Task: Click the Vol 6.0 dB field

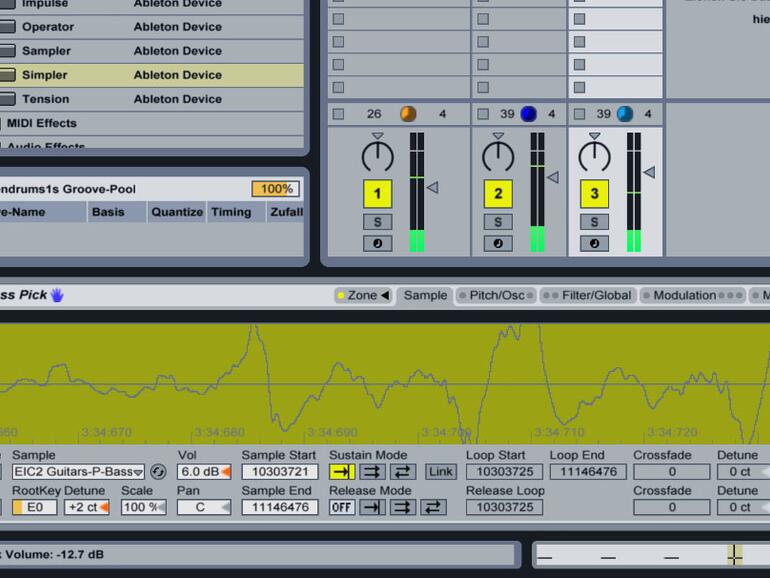Action: pyautogui.click(x=204, y=472)
